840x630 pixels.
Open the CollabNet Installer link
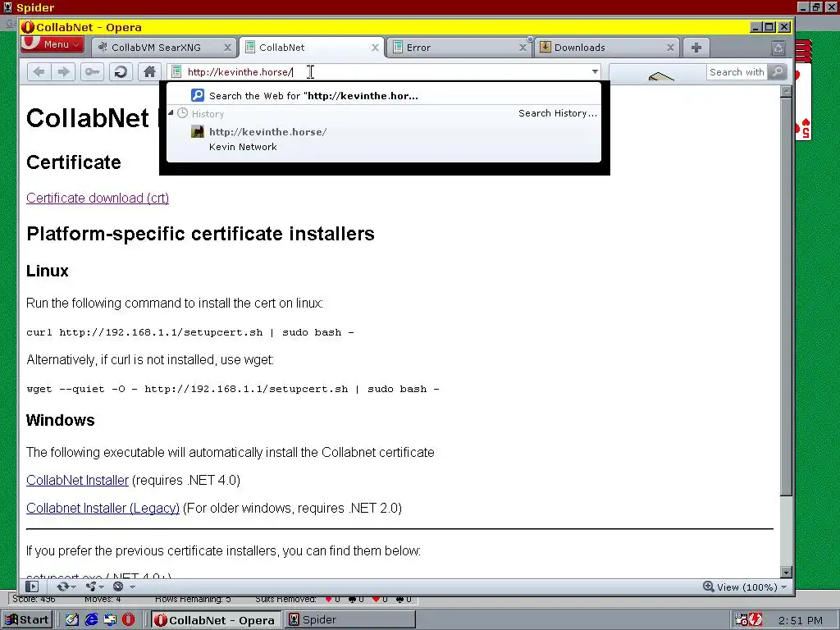78,481
